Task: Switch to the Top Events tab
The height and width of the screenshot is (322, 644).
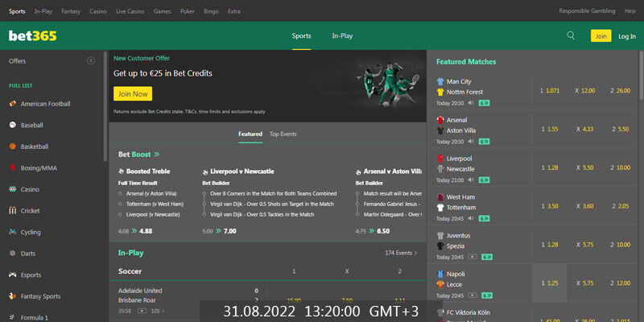Action: click(283, 134)
